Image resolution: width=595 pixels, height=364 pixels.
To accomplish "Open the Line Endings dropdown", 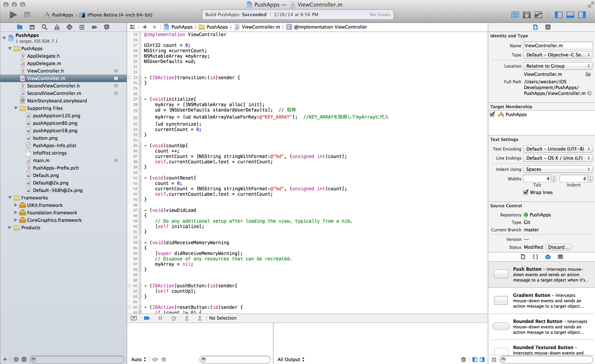I will [x=558, y=158].
